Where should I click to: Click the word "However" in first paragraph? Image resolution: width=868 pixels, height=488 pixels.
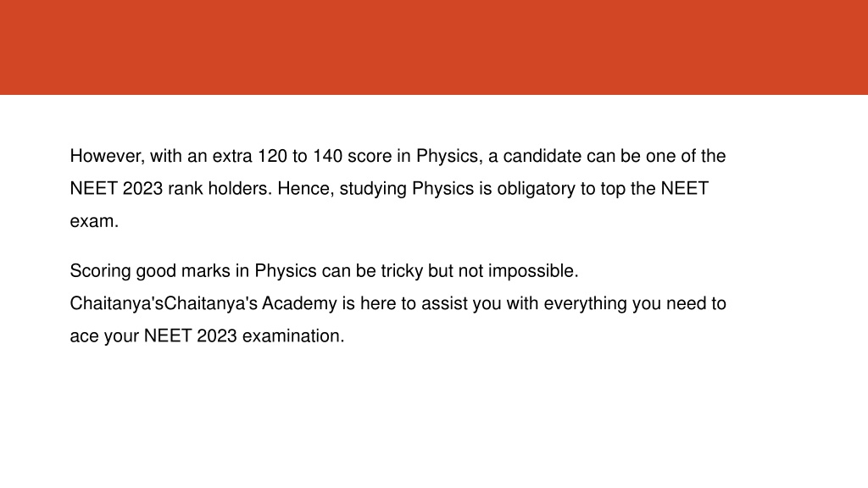pyautogui.click(x=108, y=157)
